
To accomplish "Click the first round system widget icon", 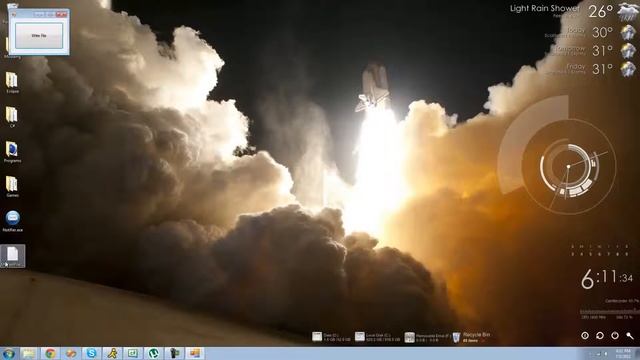I will [585, 336].
